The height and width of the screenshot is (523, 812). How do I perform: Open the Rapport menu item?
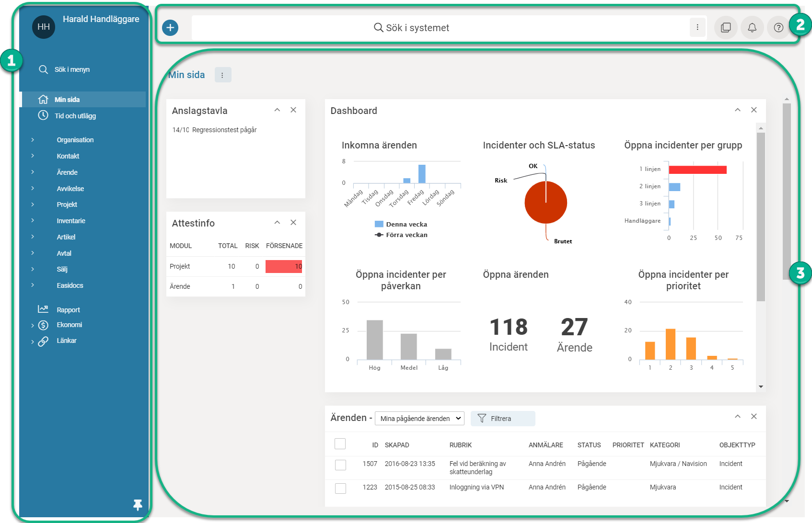pyautogui.click(x=68, y=310)
